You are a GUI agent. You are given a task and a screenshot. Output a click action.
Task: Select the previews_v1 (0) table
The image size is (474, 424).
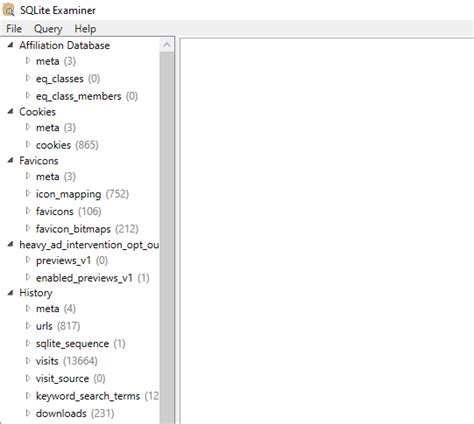72,260
